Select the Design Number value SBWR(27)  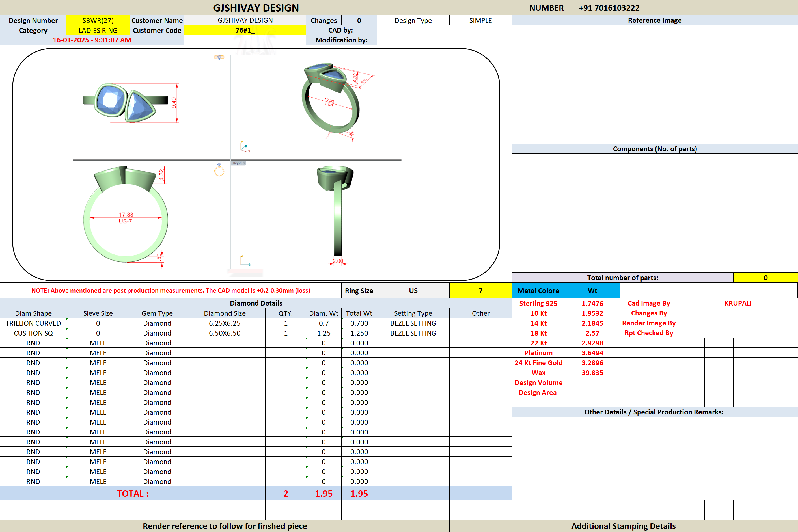tap(98, 20)
